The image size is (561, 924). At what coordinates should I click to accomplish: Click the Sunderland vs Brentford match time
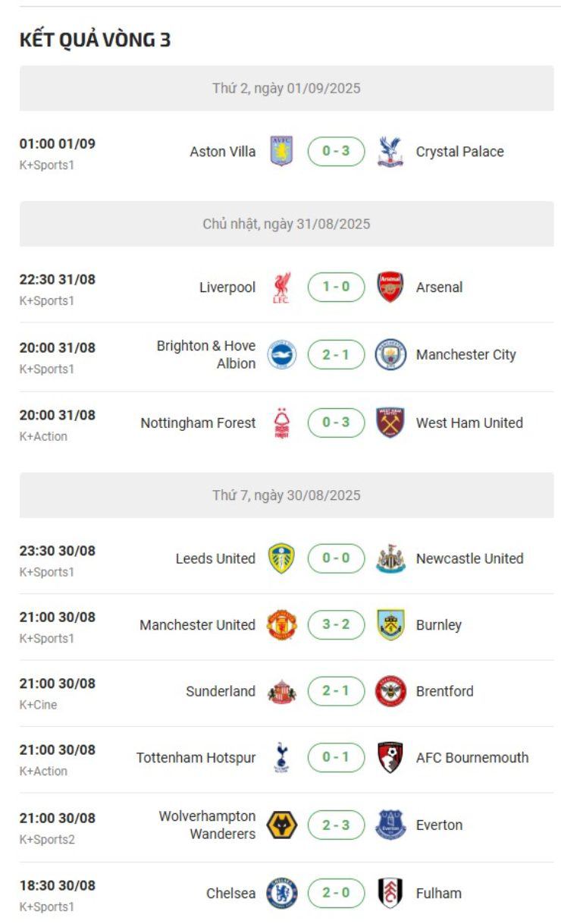(x=58, y=684)
